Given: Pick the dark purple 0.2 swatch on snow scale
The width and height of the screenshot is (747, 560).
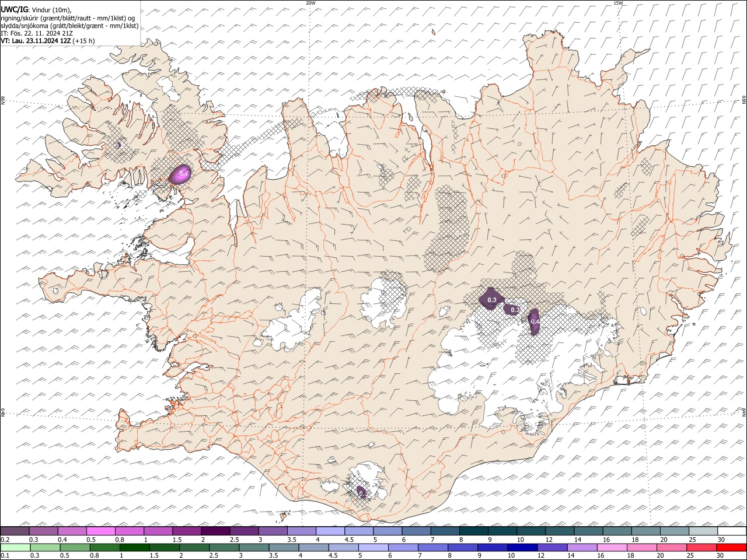Looking at the screenshot, I should tap(15, 531).
